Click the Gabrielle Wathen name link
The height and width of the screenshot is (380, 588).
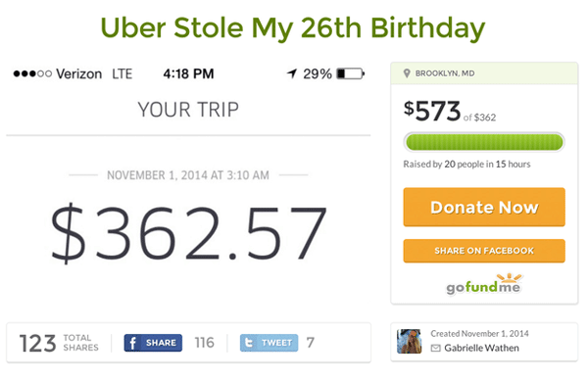(481, 348)
